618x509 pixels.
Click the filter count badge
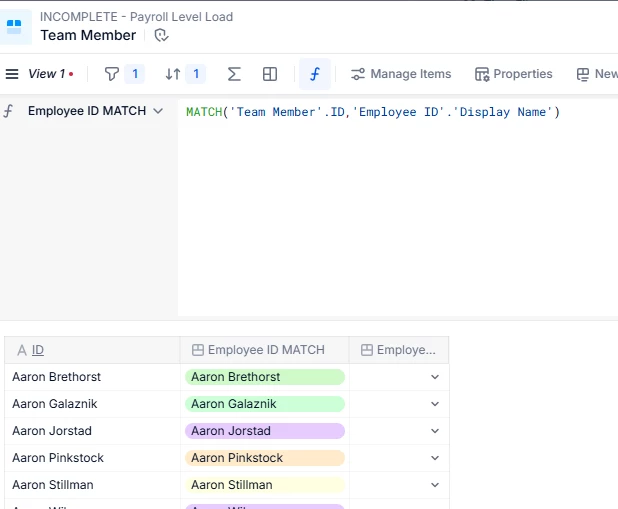(135, 74)
